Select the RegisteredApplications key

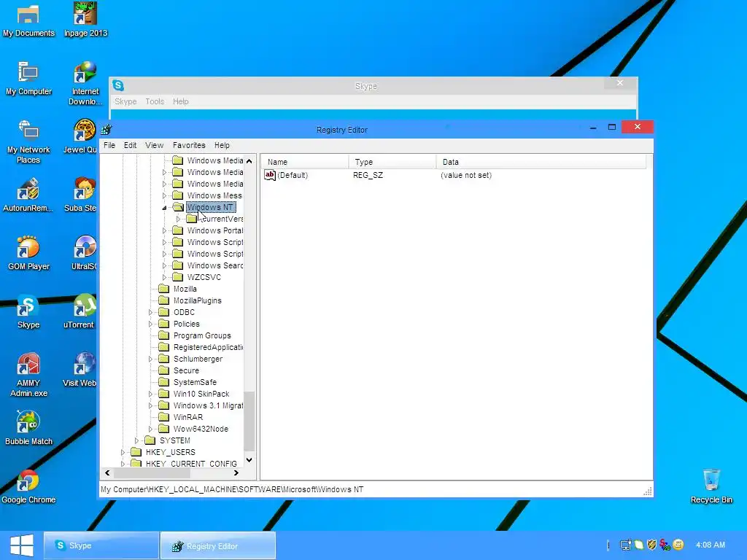point(208,347)
